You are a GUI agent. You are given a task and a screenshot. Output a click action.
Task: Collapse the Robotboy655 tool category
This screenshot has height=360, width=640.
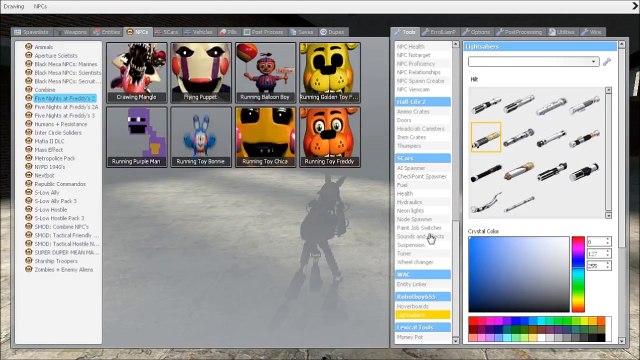coord(423,296)
